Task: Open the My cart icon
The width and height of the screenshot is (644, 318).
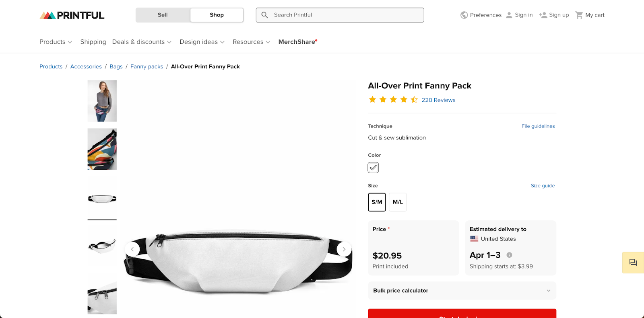Action: tap(580, 14)
